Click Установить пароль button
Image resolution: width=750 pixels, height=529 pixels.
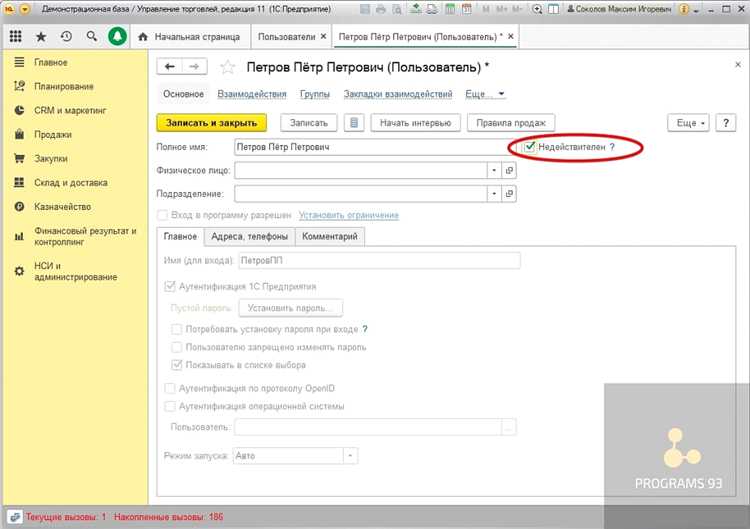(290, 308)
